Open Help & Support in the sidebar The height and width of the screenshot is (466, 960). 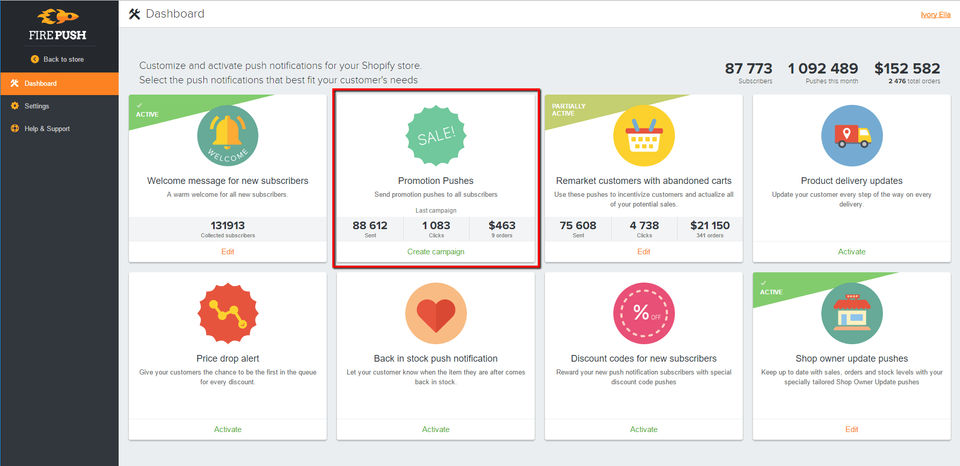coord(47,128)
